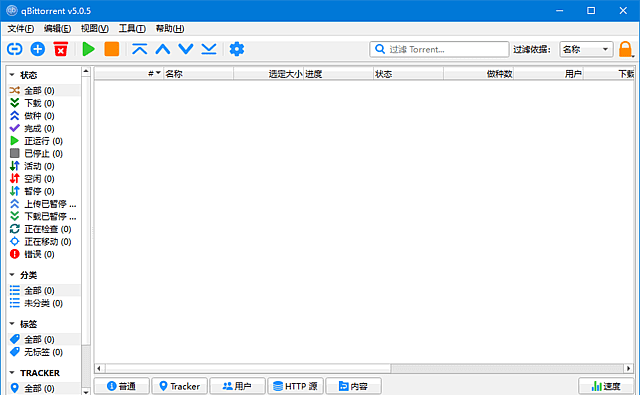Open the 文件(F) menu
The height and width of the screenshot is (395, 640).
(20, 29)
